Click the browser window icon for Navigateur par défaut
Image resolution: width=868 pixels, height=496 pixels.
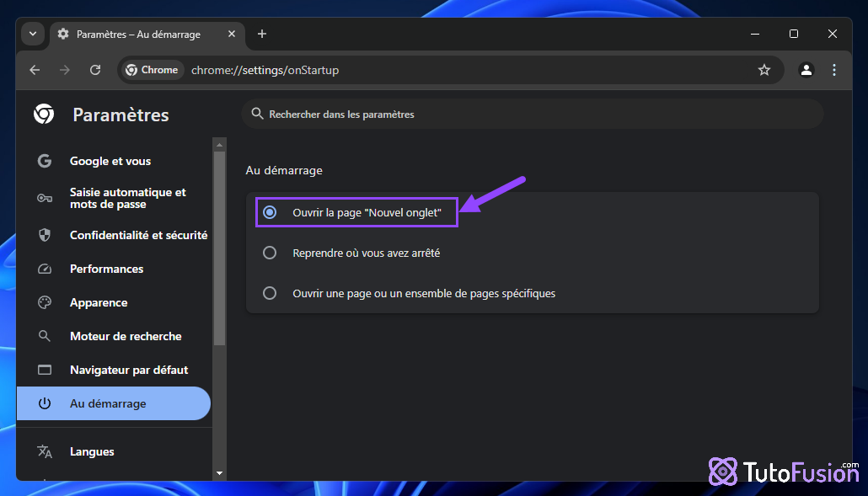45,370
